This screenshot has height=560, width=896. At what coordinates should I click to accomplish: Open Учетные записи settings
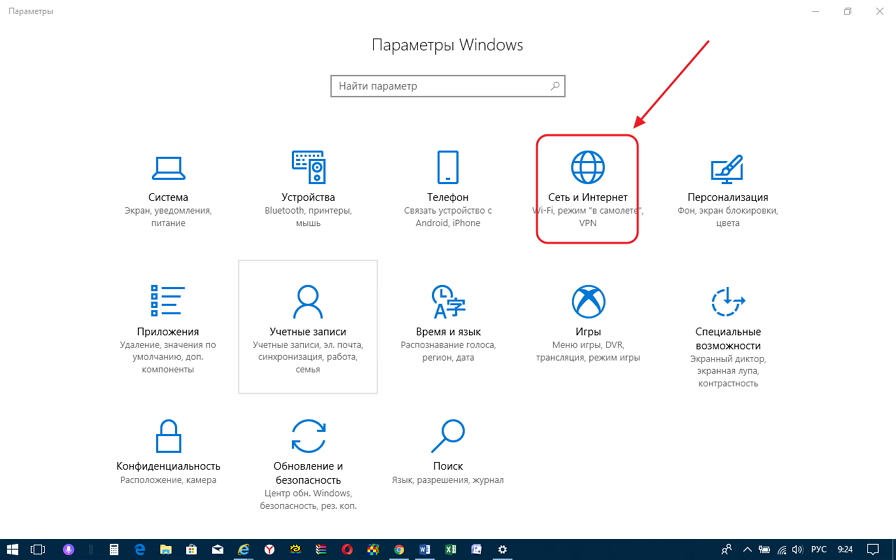click(x=308, y=325)
